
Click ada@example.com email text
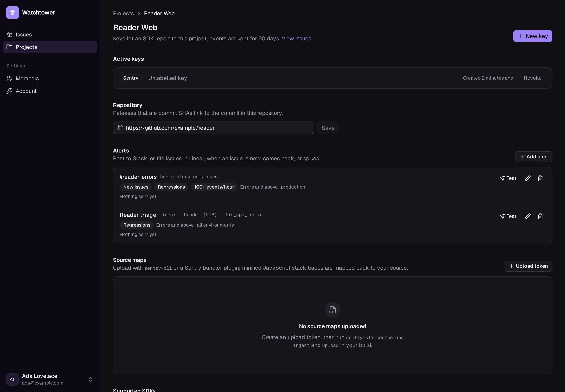(x=43, y=383)
